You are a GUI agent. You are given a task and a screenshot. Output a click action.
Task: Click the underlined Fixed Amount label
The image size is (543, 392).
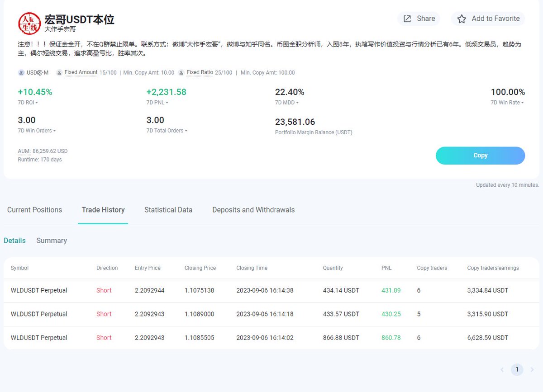pos(81,72)
